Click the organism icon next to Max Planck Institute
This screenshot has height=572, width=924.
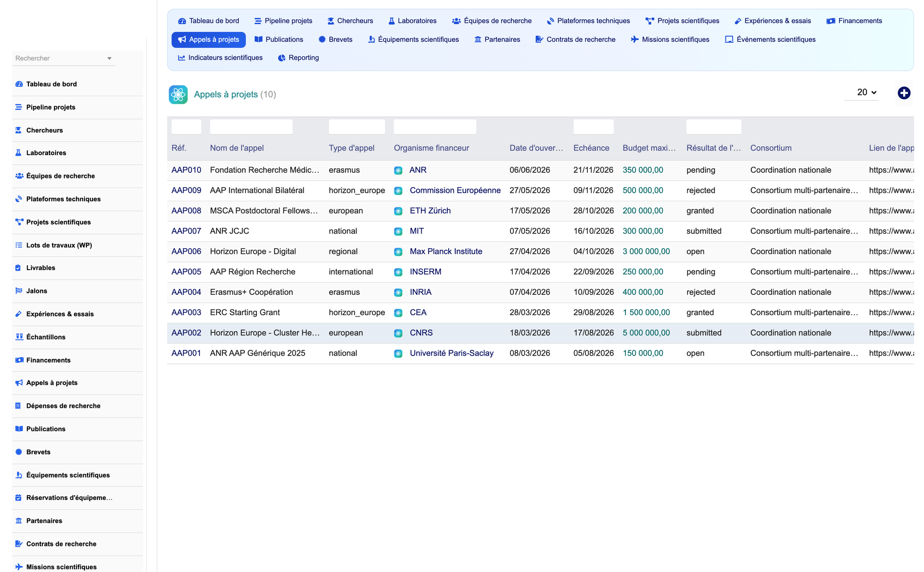coord(398,252)
